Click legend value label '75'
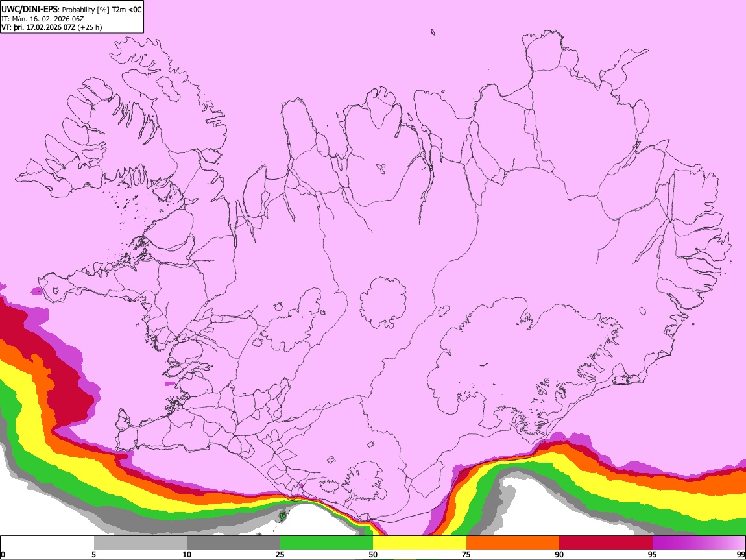Screen dimensions: 746x560 tap(466, 554)
